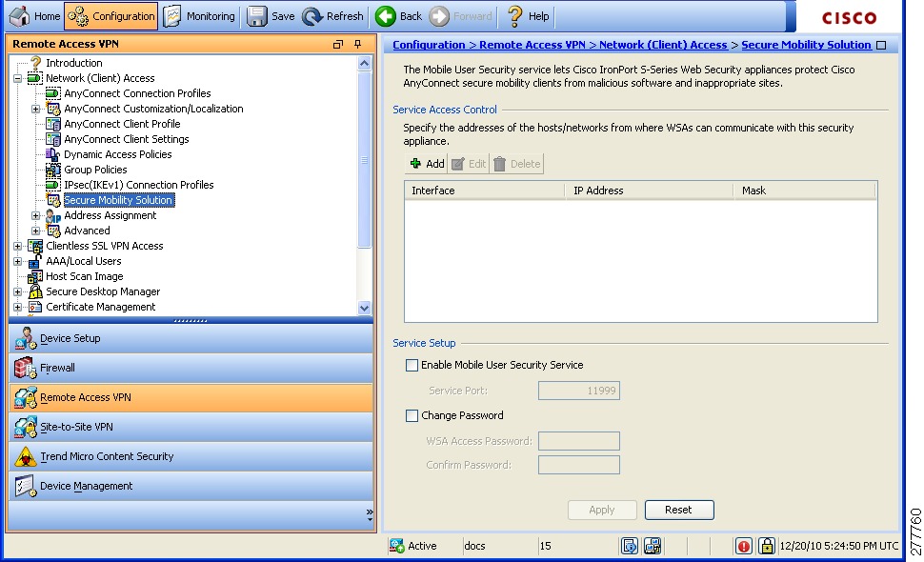Open Trend Micro Content Security section
Image resolution: width=924 pixels, height=562 pixels.
click(x=191, y=456)
